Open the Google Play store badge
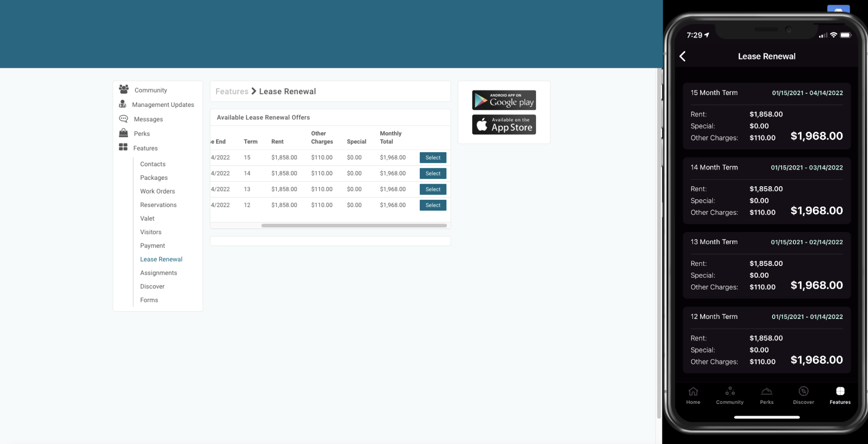Screen dimensions: 868x444 (504, 100)
